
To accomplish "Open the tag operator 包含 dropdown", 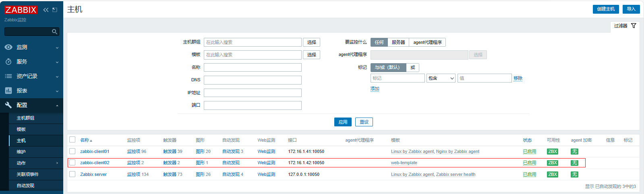I will [x=441, y=78].
